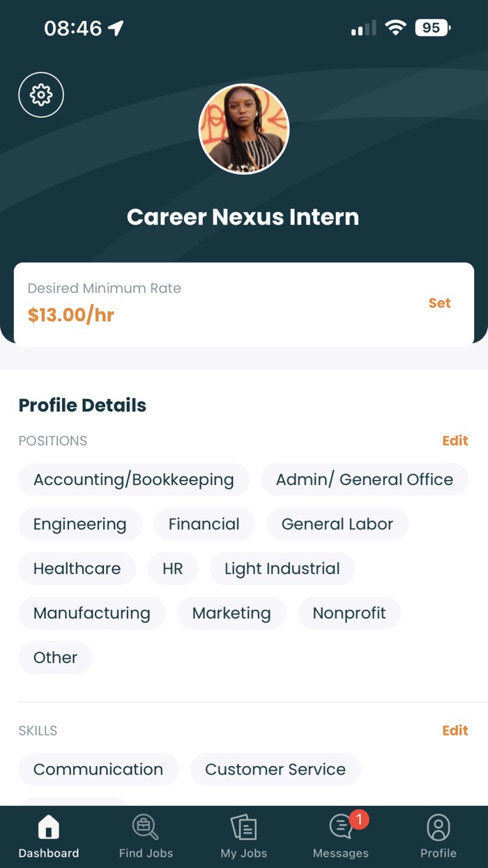Viewport: 488px width, 868px height.
Task: Tap the location arrow in the status bar
Action: 116,27
